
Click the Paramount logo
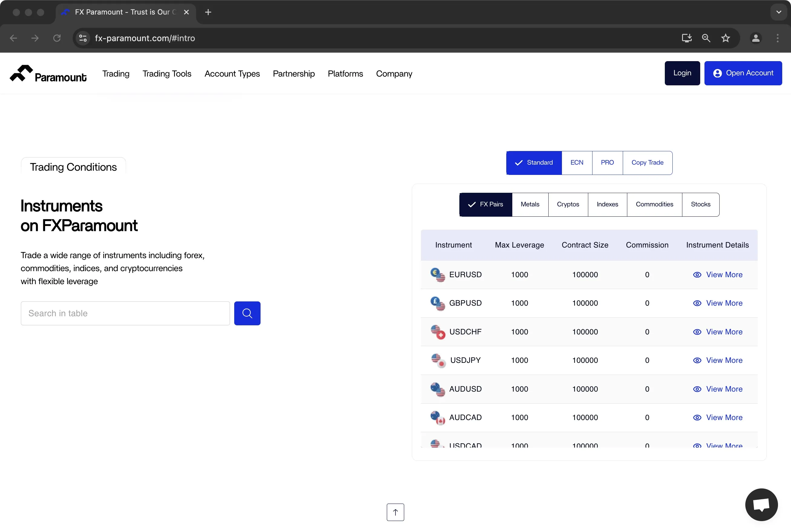pyautogui.click(x=48, y=74)
